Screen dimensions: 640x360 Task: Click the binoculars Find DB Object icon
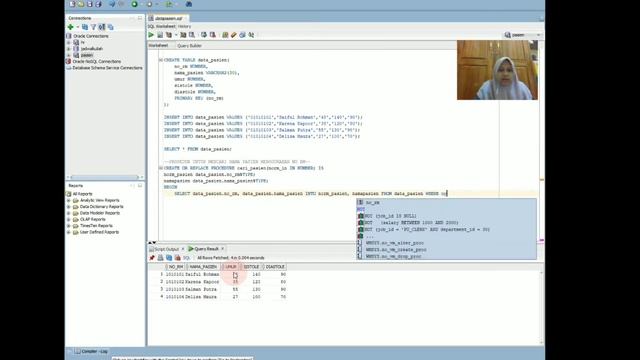tap(189, 4)
